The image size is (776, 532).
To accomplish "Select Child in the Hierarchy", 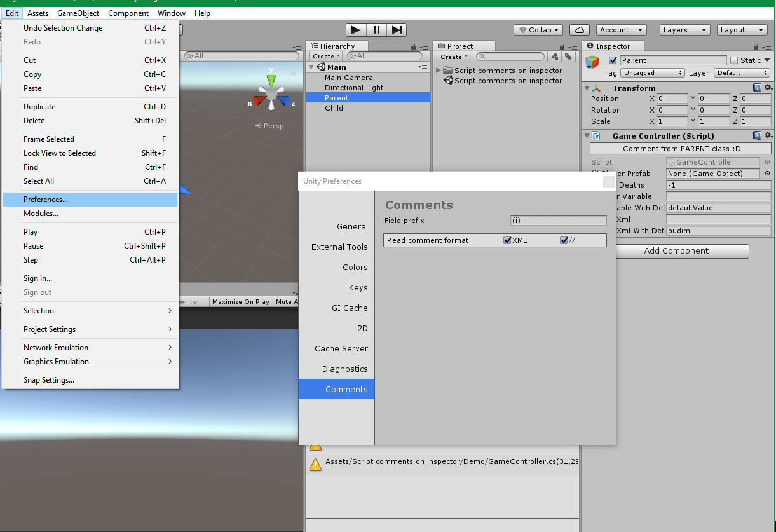I will [x=368, y=108].
